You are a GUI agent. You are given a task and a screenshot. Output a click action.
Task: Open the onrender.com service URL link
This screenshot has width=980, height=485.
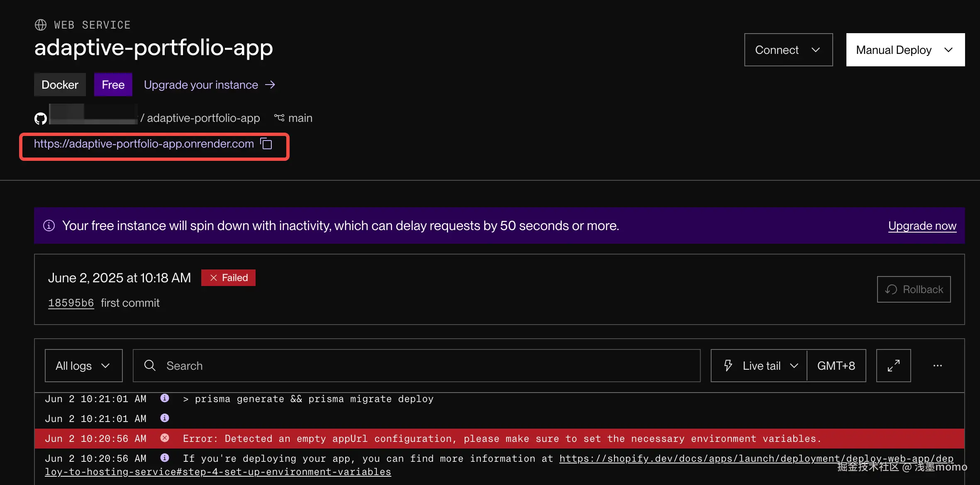tap(144, 144)
